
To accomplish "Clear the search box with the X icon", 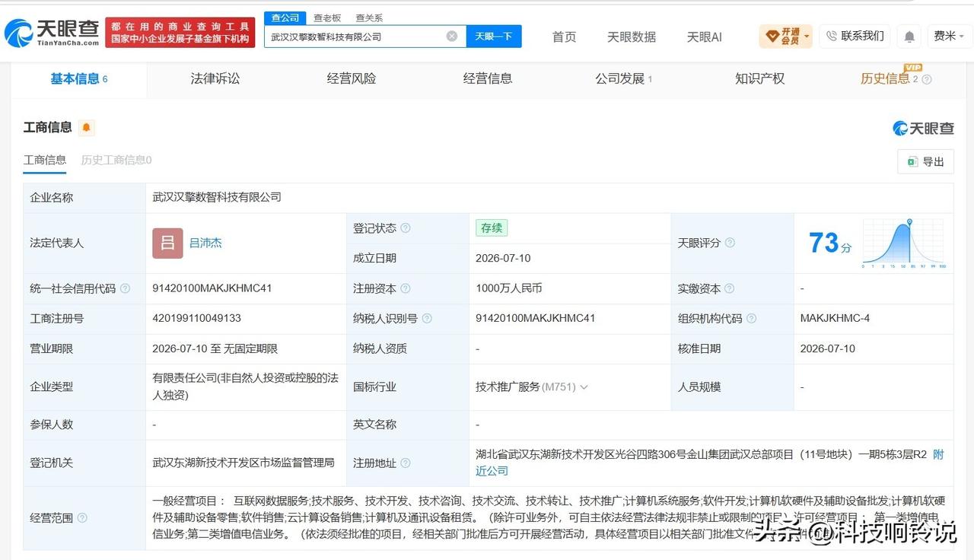I will coord(452,36).
